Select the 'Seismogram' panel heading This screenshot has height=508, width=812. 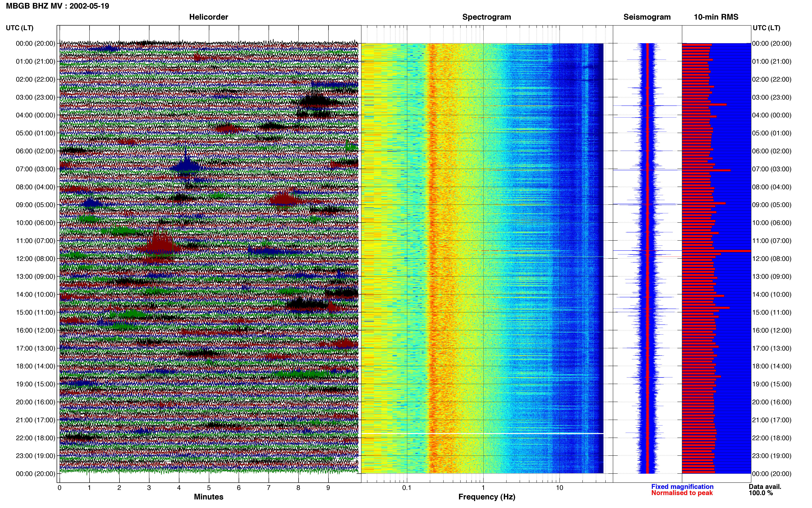tap(647, 17)
